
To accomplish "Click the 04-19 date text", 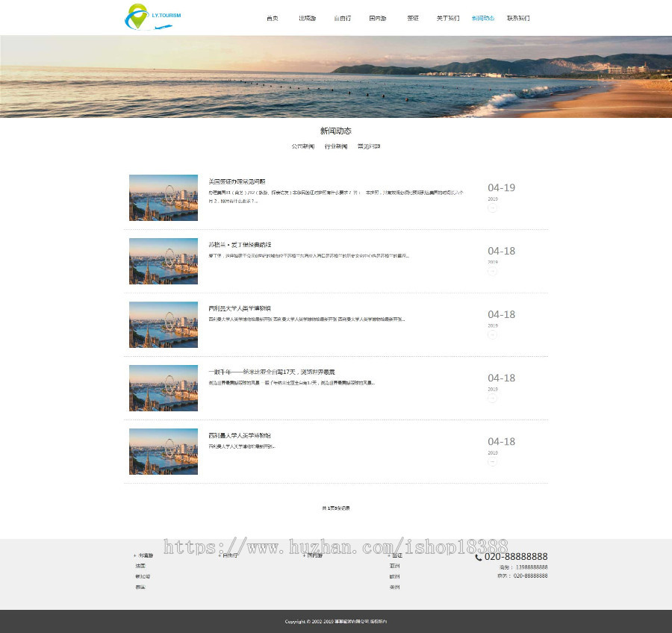I will click(502, 187).
